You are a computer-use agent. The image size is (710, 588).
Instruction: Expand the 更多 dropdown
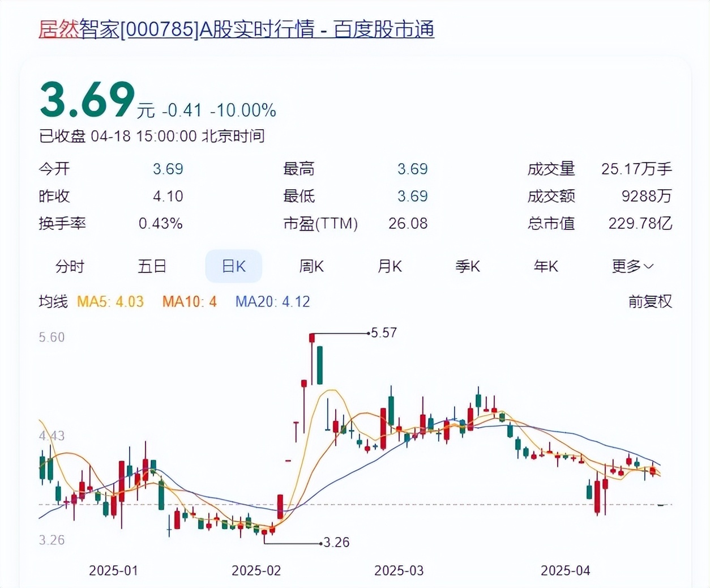pos(632,266)
